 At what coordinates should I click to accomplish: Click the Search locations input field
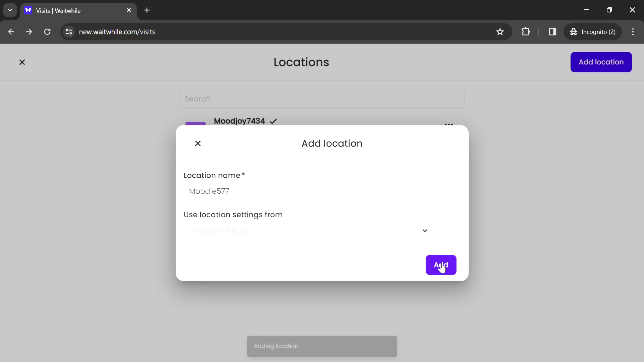[322, 98]
